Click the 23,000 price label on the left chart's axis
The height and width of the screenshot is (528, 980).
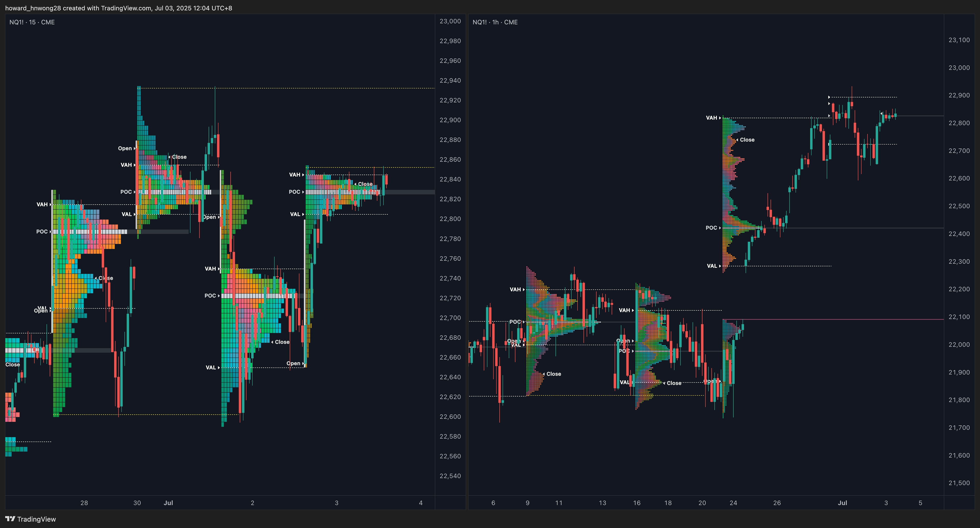(450, 21)
